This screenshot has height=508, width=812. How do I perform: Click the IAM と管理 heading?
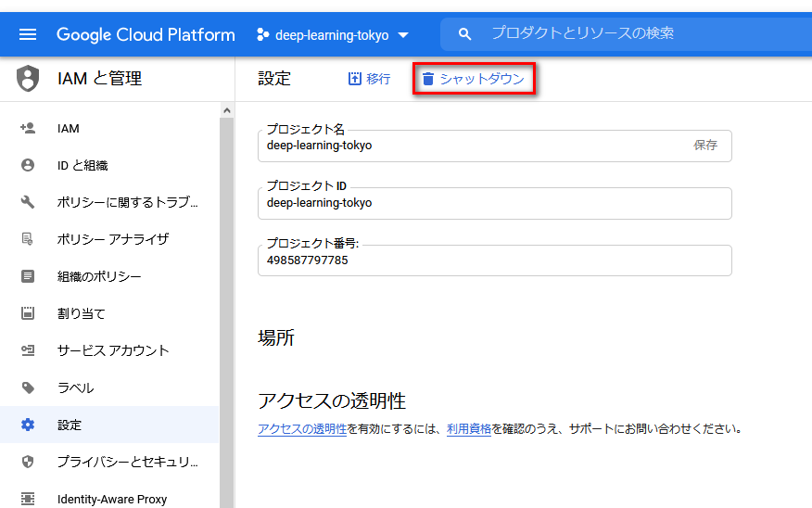click(99, 79)
